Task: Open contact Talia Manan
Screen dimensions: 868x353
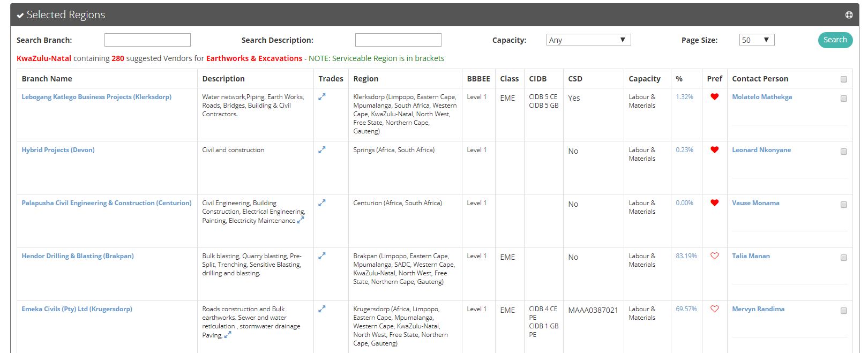Action: click(x=751, y=256)
